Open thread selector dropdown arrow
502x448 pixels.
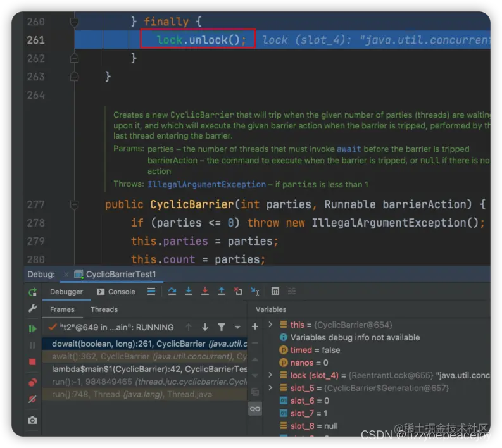[x=237, y=327]
